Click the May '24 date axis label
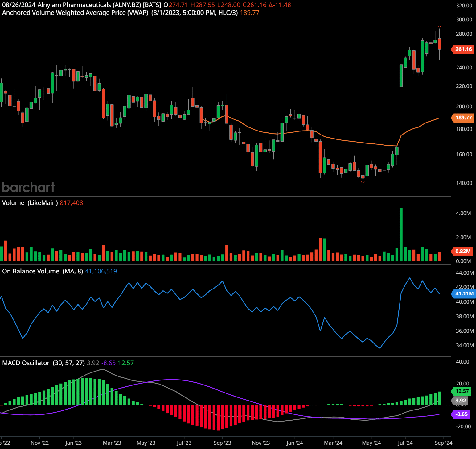 pyautogui.click(x=371, y=443)
